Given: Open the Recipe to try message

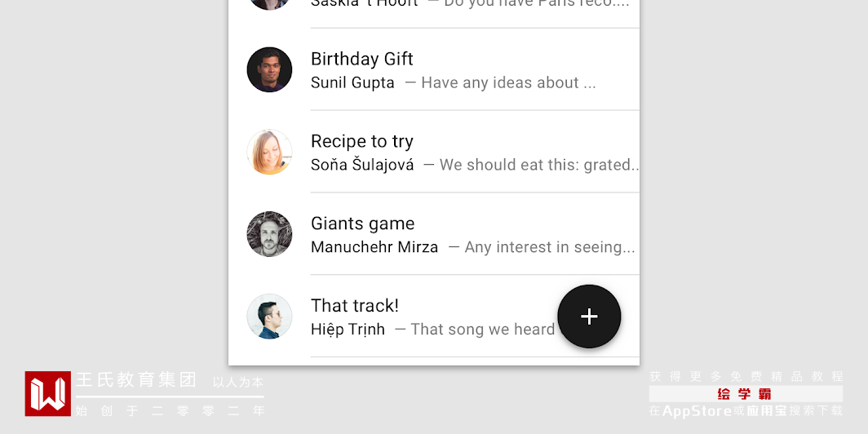Looking at the screenshot, I should (362, 141).
